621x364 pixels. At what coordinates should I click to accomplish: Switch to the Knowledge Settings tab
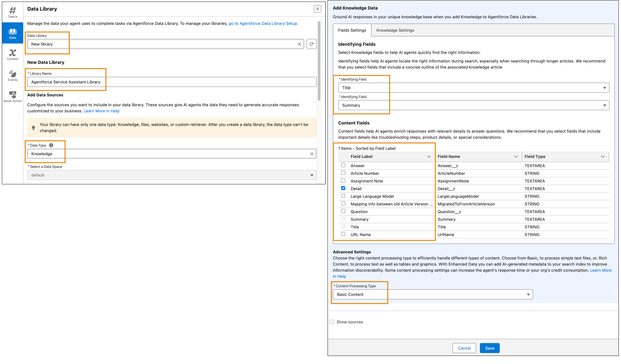395,30
